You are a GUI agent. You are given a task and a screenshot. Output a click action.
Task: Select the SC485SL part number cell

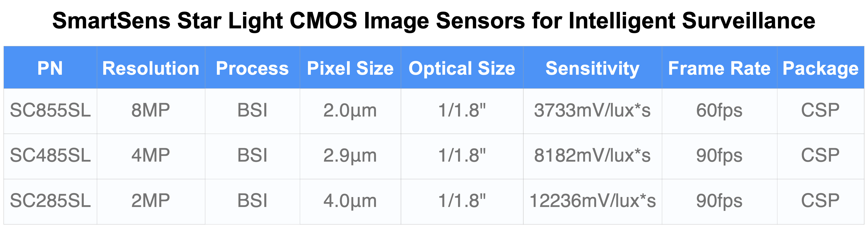[50, 156]
